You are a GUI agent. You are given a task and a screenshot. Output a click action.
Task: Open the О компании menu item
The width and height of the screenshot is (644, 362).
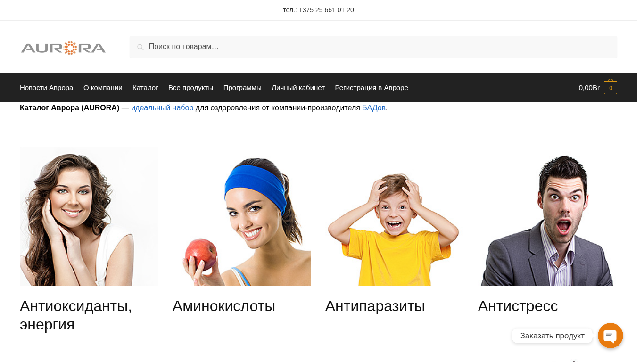(103, 88)
